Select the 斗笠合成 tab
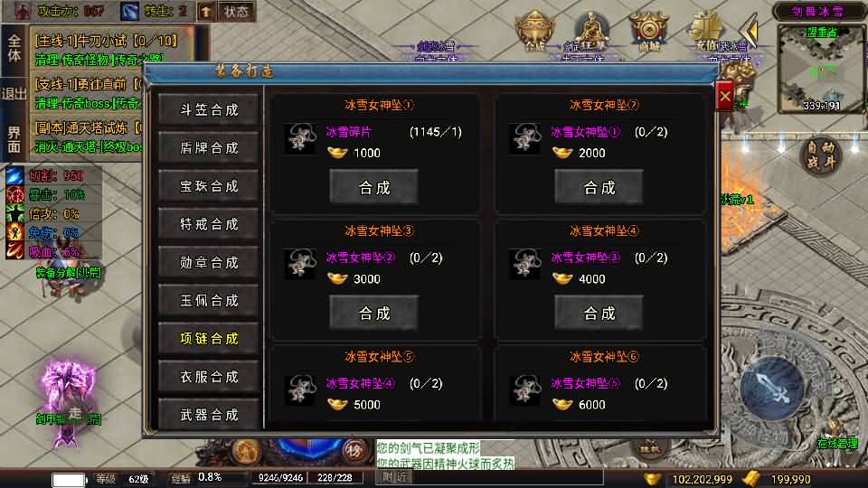 click(209, 109)
